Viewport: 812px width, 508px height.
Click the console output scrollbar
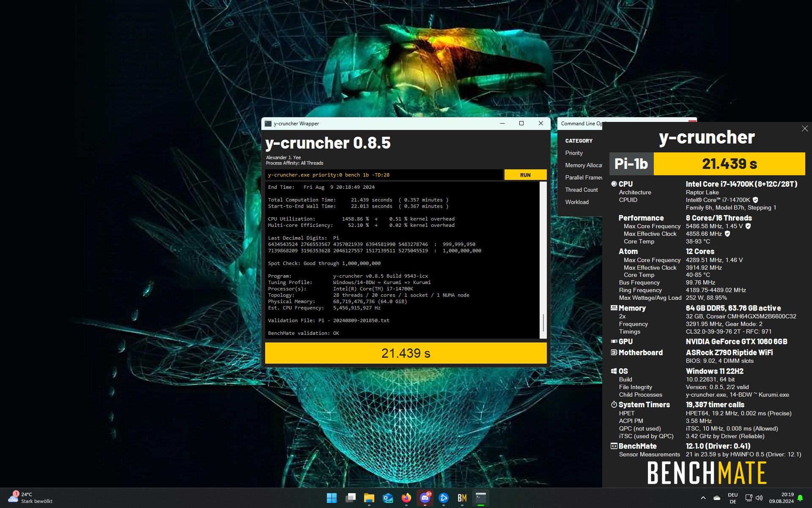coord(543,260)
